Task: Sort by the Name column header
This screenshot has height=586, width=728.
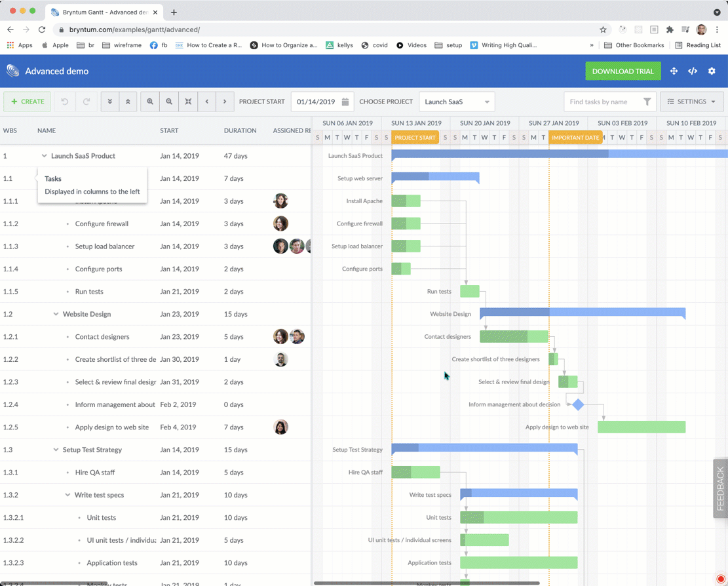Action: (47, 130)
